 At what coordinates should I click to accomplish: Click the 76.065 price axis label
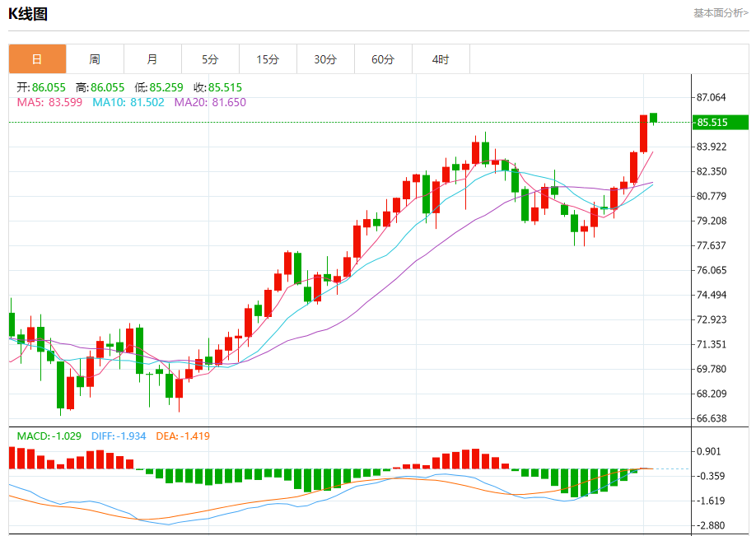712,270
